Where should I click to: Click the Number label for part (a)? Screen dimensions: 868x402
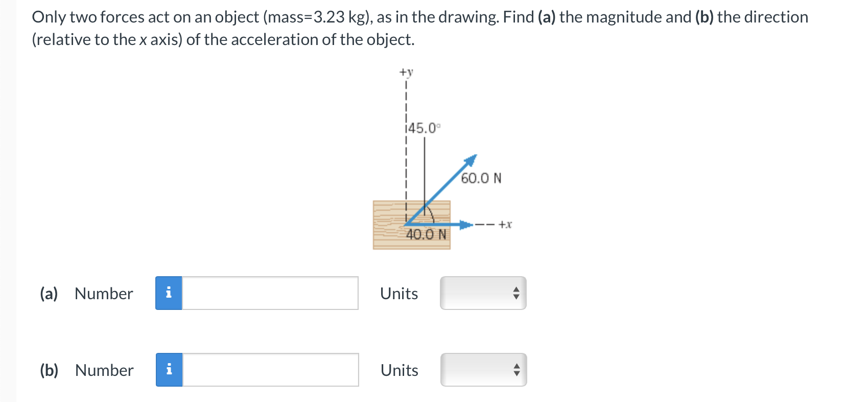[x=103, y=294]
